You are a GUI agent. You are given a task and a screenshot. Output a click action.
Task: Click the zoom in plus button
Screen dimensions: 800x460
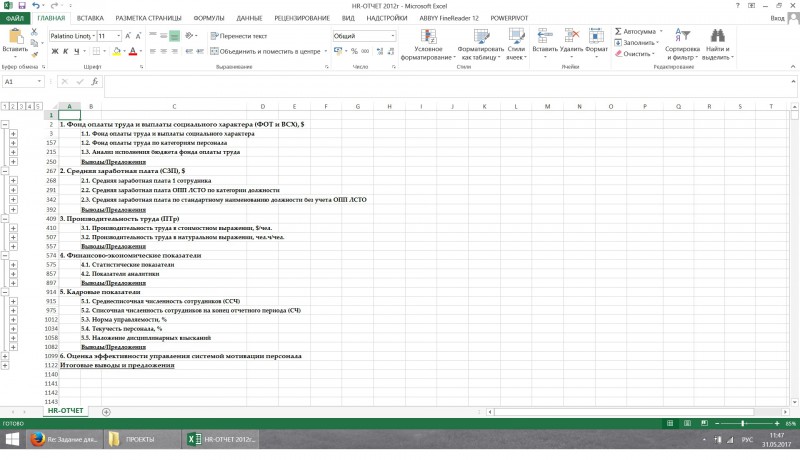coord(777,423)
